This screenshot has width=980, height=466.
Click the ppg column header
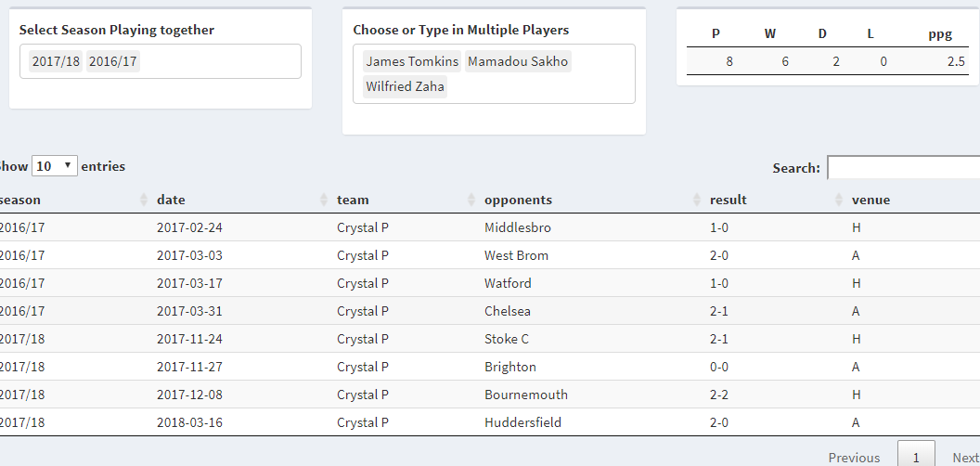tap(939, 34)
